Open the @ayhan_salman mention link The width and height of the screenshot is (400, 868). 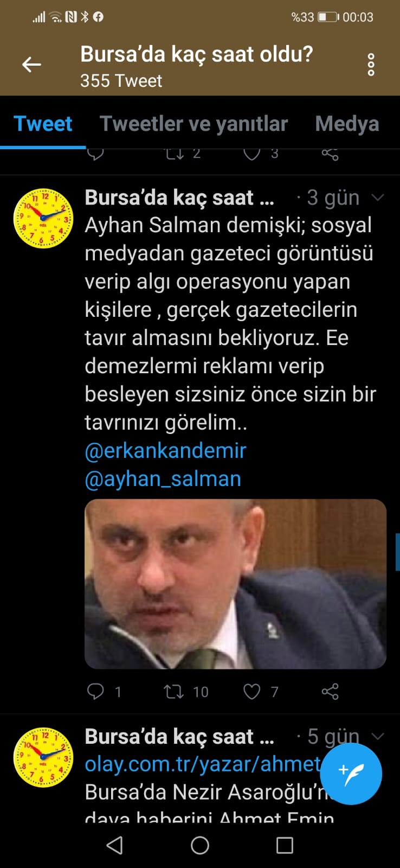[163, 478]
